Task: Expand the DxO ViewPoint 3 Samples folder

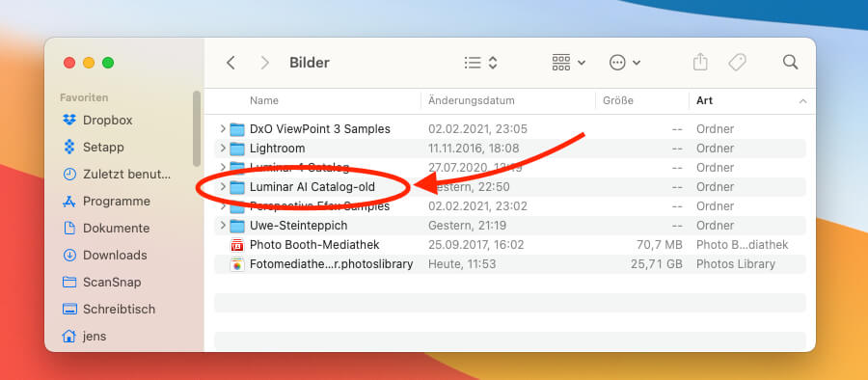Action: pos(223,129)
